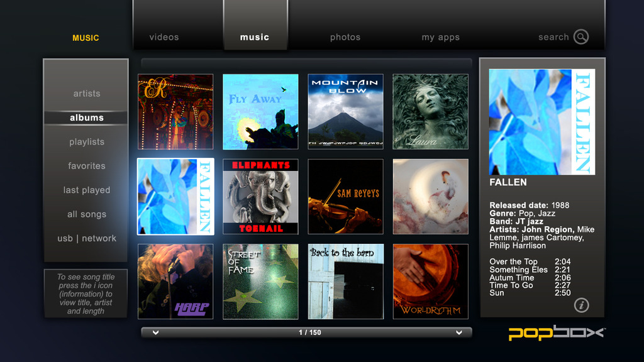
Task: Select artists in the sidebar
Action: pyautogui.click(x=87, y=94)
